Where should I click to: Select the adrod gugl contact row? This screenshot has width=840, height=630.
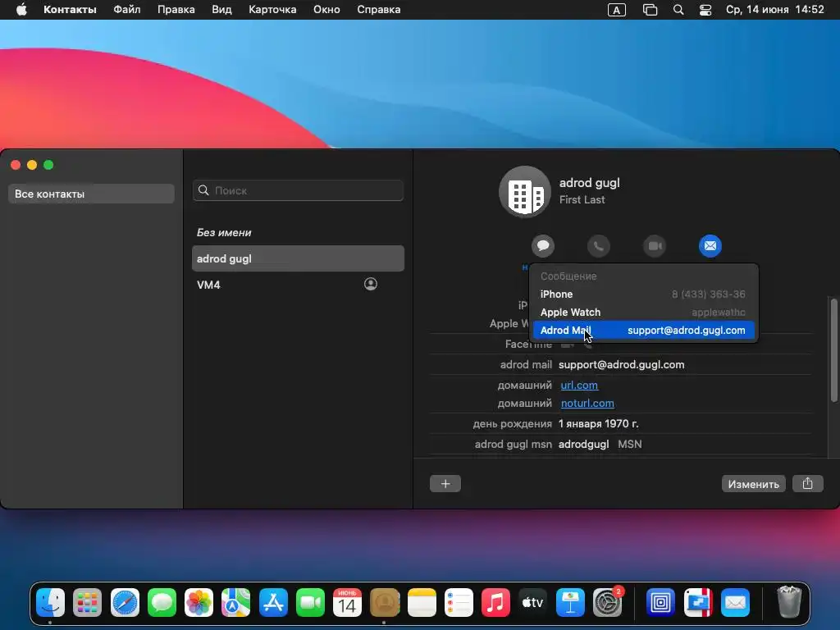pyautogui.click(x=298, y=258)
